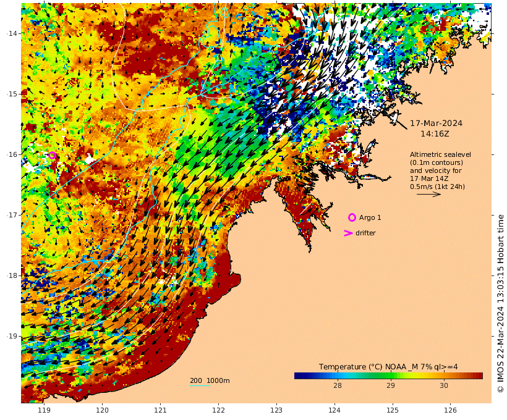Click the '125' longitude axis label
The image size is (507, 420).
(x=393, y=410)
